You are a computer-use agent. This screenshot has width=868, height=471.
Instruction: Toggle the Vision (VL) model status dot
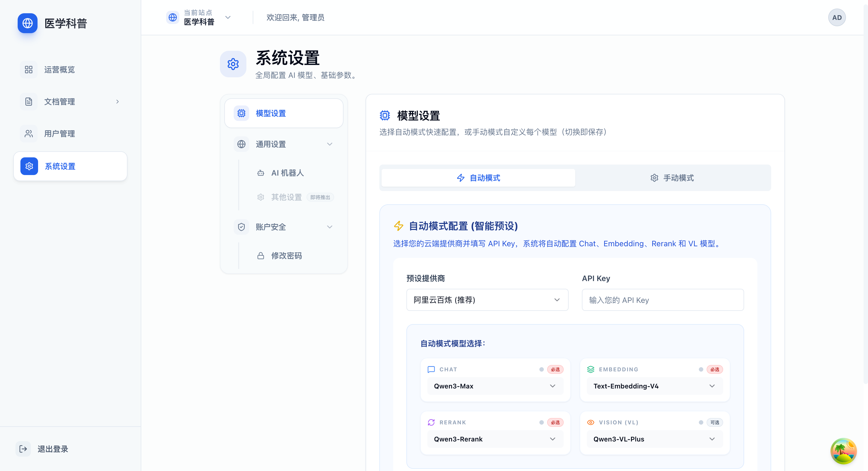701,422
